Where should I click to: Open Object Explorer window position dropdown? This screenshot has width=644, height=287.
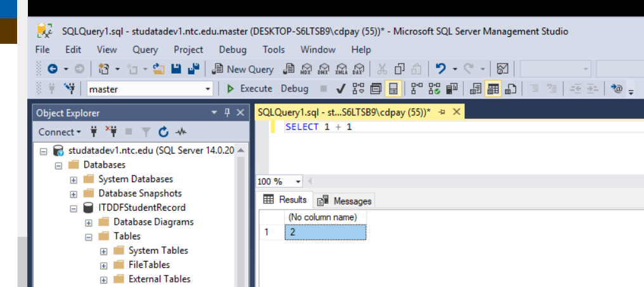tap(214, 112)
